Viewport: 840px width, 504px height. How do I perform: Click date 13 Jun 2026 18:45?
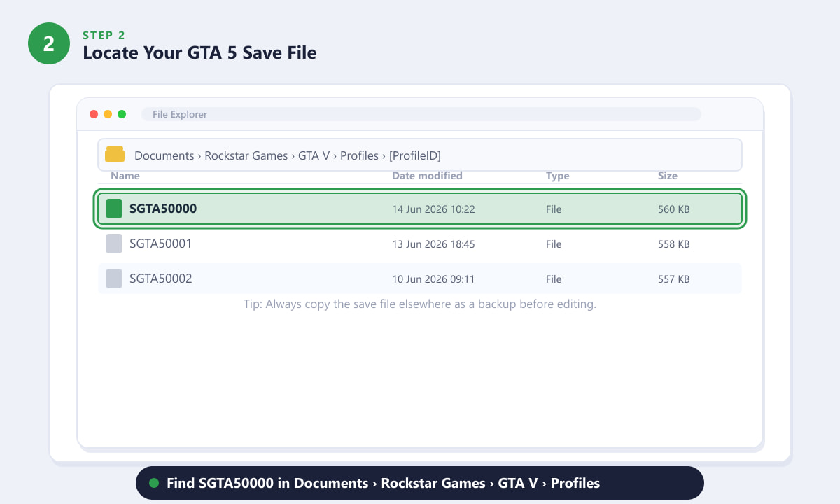(433, 244)
